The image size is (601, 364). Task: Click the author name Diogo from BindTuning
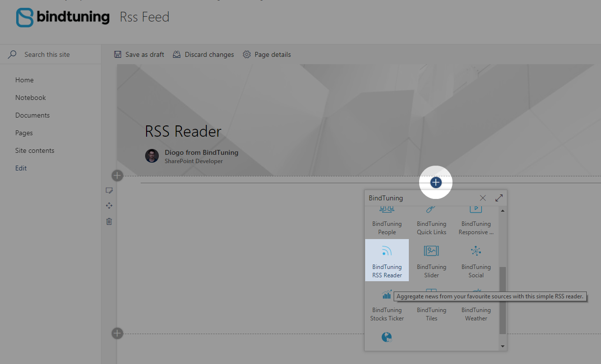201,152
